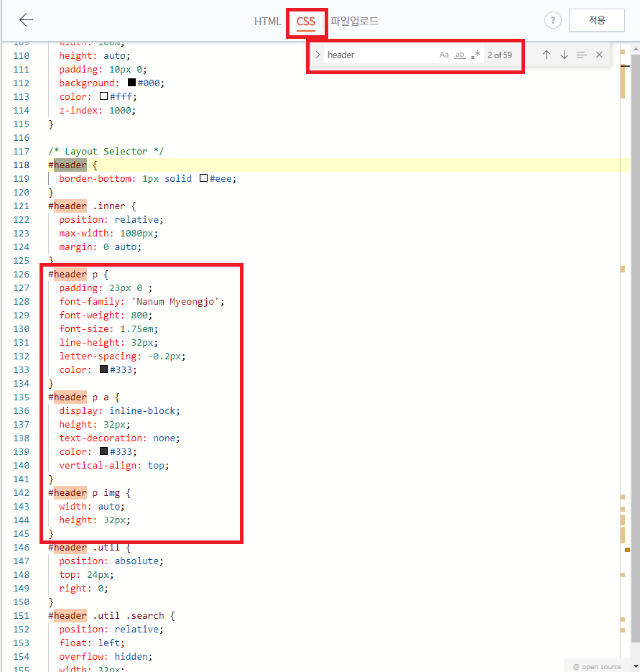Screen dimensions: 640x672
Task: Click line number 126
Action: click(22, 275)
